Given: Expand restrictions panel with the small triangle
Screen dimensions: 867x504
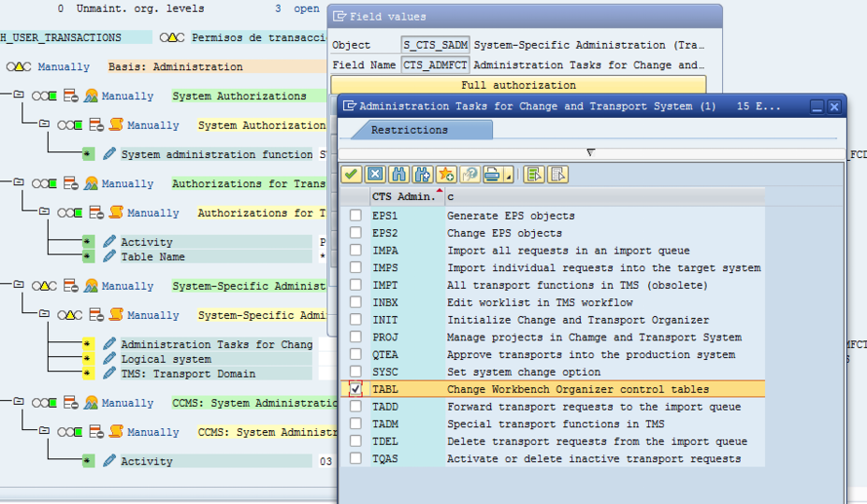Looking at the screenshot, I should (590, 152).
